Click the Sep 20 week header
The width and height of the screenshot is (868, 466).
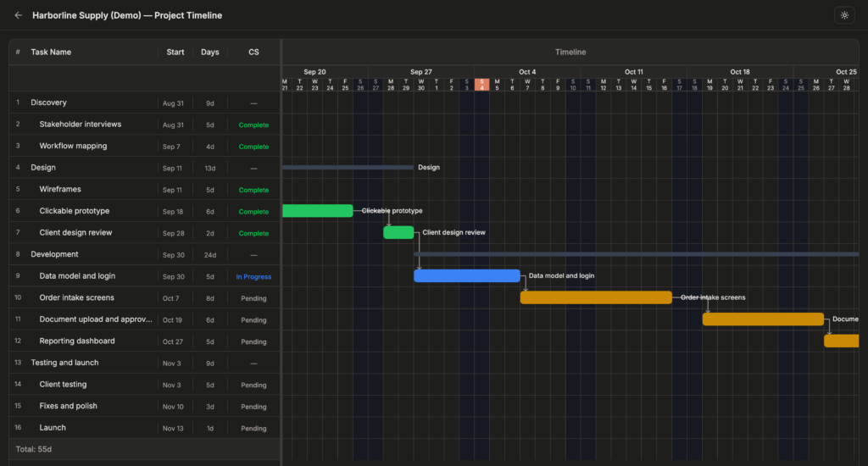[314, 72]
